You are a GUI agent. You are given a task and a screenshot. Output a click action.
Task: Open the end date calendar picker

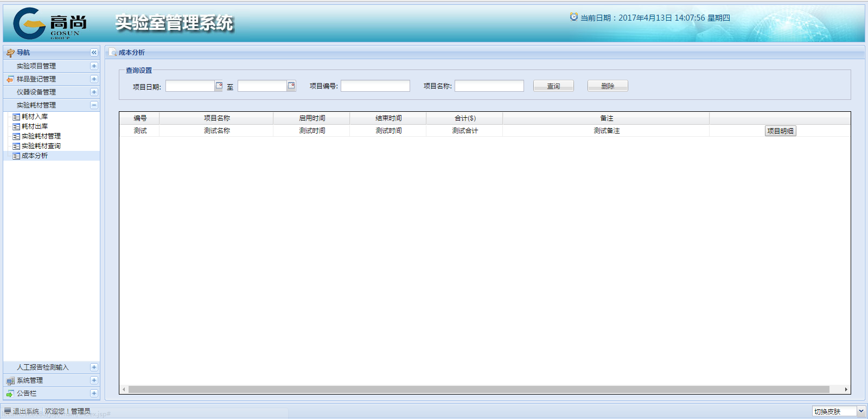click(291, 86)
